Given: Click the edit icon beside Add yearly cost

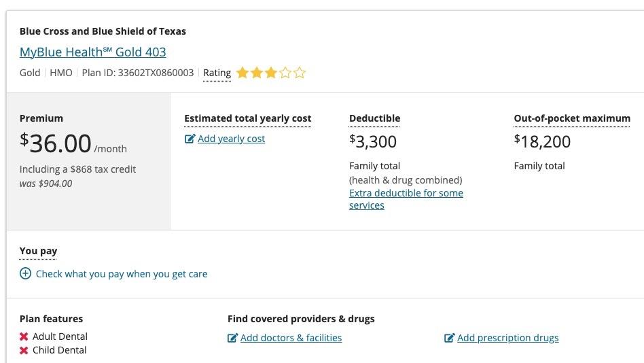Looking at the screenshot, I should tap(190, 139).
